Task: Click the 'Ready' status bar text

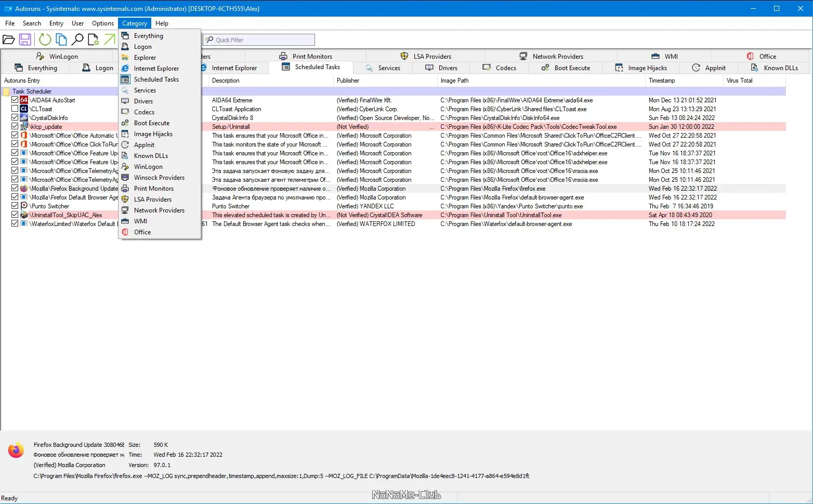Action: click(x=9, y=498)
